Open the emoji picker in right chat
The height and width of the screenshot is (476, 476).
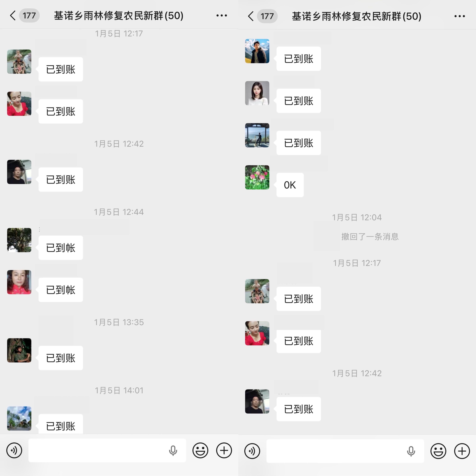(438, 451)
